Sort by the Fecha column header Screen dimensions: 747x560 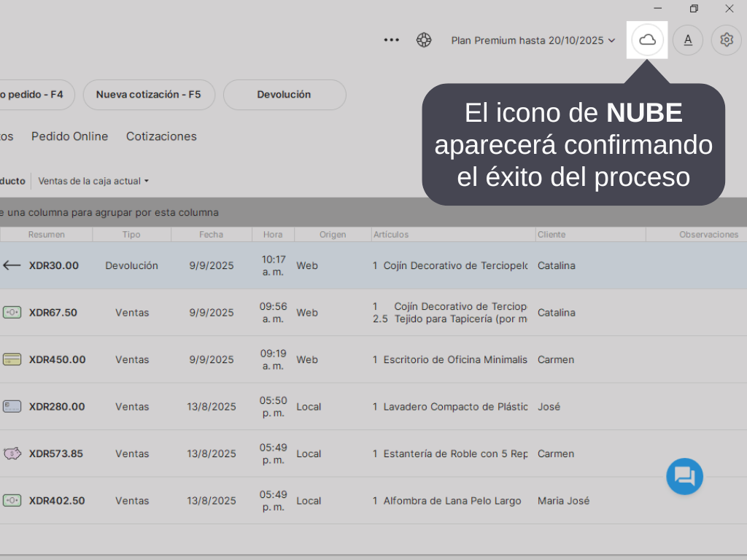(x=211, y=234)
